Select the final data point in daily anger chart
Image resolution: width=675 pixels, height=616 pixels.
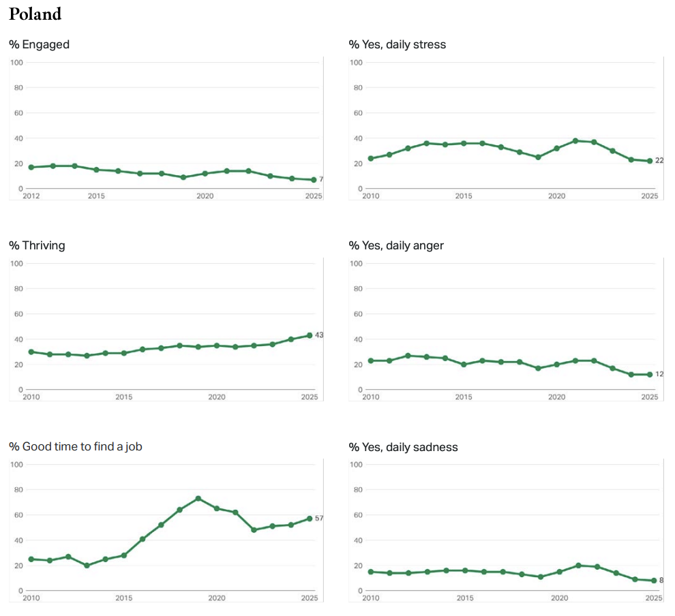coord(650,374)
